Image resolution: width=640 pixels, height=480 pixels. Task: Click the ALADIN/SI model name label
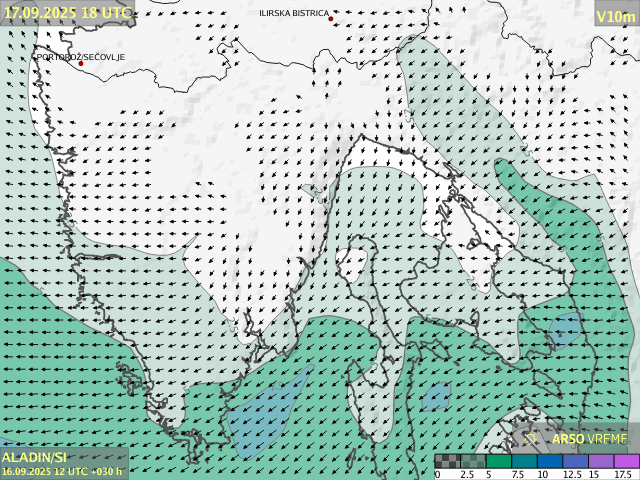coord(34,458)
